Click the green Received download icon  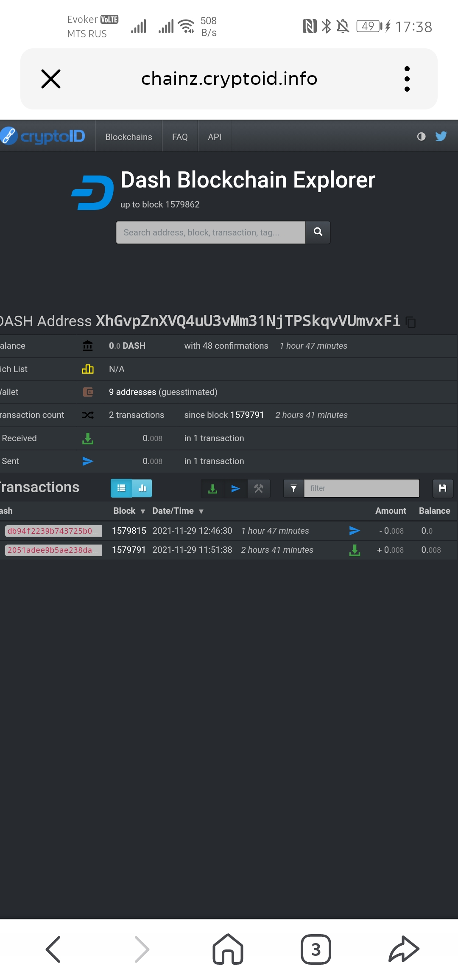[x=88, y=438]
